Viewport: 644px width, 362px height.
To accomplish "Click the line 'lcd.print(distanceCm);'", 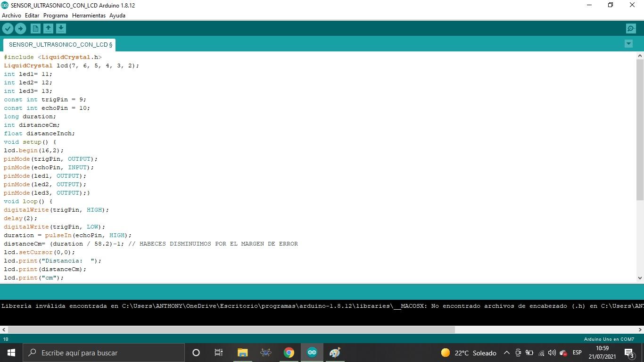I will tap(45, 269).
